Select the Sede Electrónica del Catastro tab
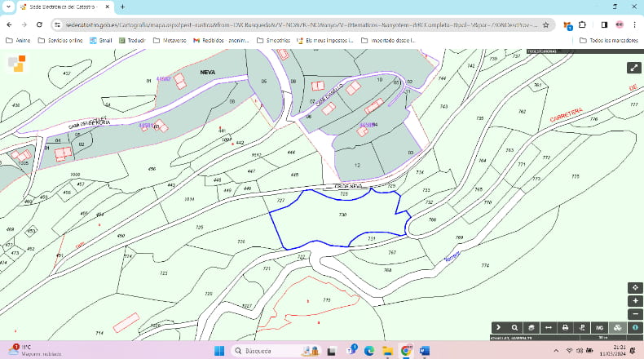Image resolution: width=644 pixels, height=359 pixels. point(64,7)
